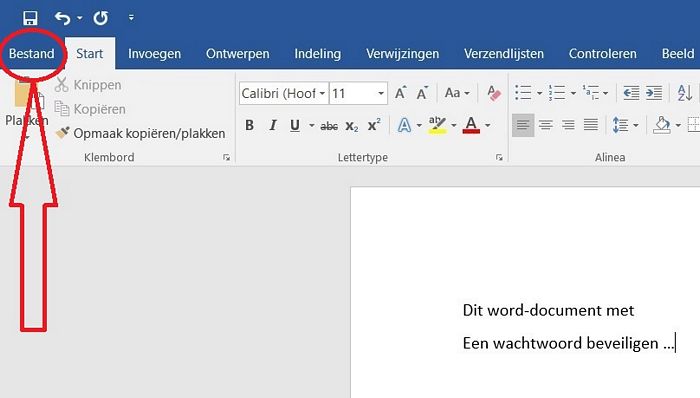Open the font size 11 dropdown
The image size is (700, 398).
381,93
